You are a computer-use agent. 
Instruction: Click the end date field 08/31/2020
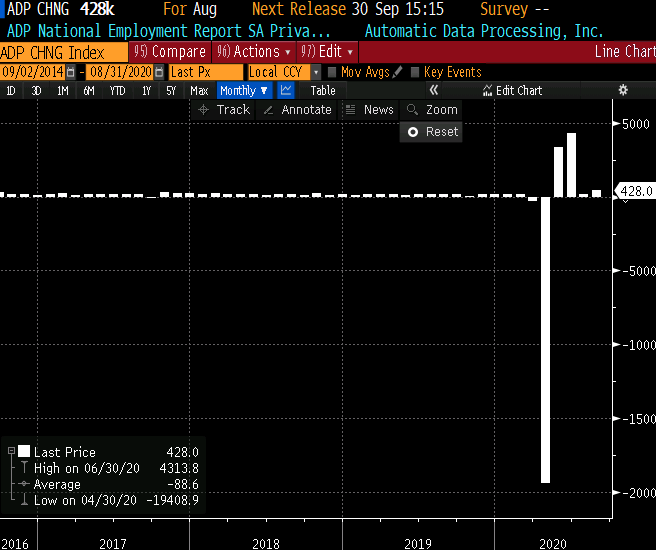(x=120, y=72)
